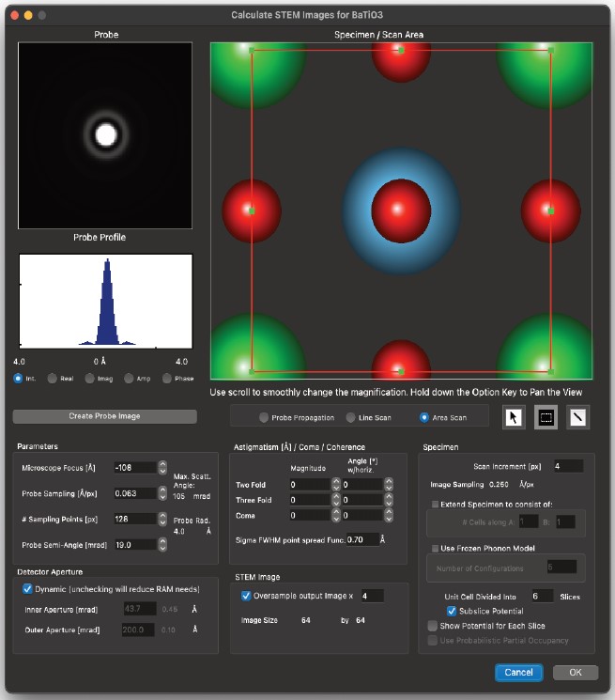
Task: Click the Coma angle stepper
Action: 387,515
